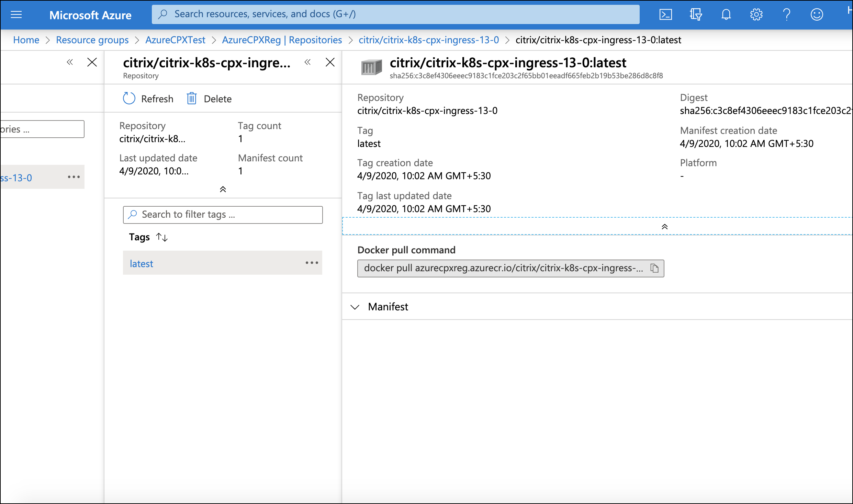Focus the repositories filter box on left

pos(42,129)
